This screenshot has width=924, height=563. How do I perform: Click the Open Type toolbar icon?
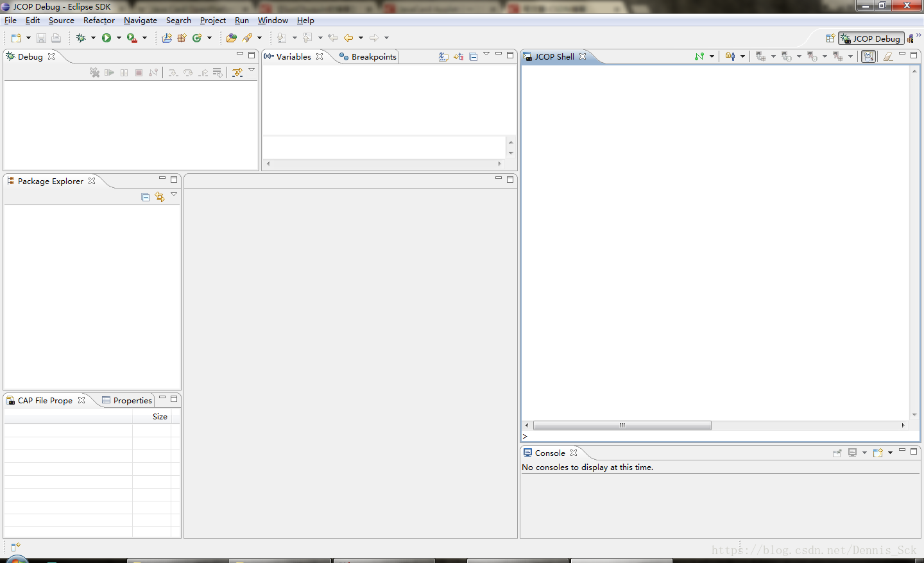point(232,38)
